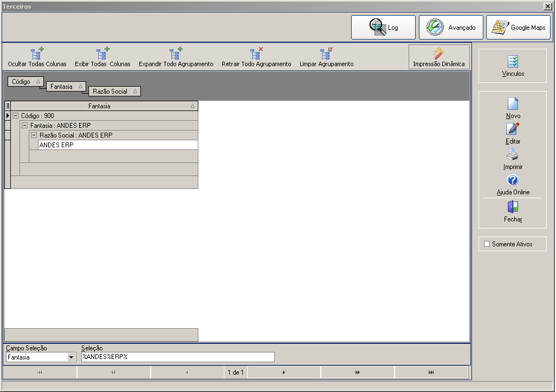Go to the next page arrow

[283, 372]
